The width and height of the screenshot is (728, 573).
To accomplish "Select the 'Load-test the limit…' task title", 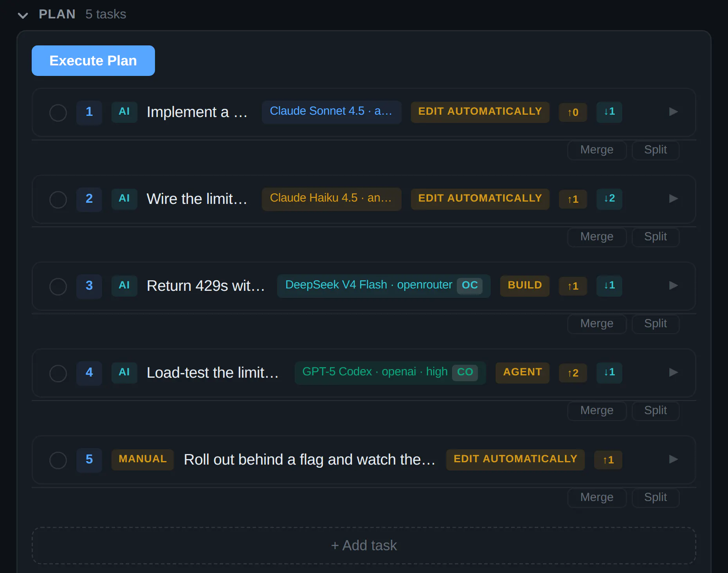I will coord(213,373).
